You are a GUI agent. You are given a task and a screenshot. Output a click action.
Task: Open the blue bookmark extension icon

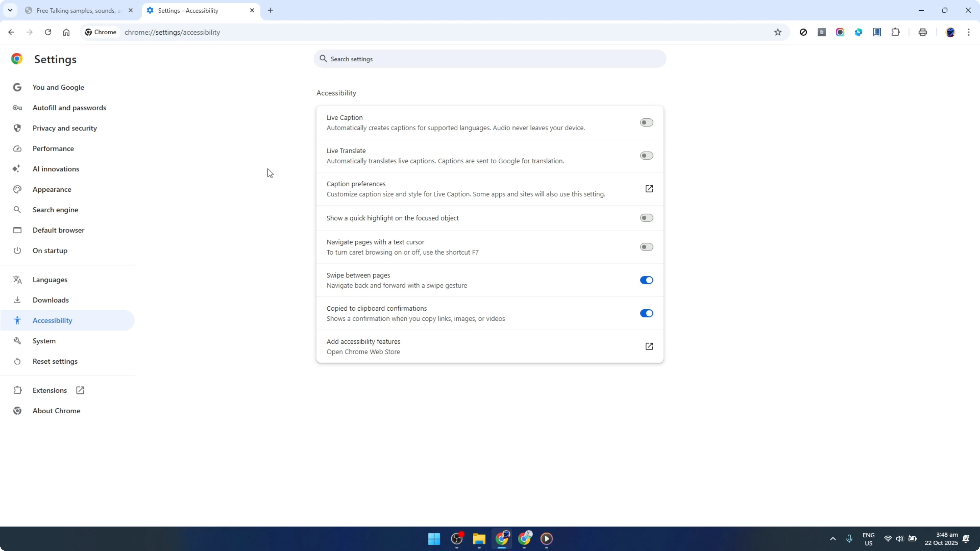click(877, 32)
